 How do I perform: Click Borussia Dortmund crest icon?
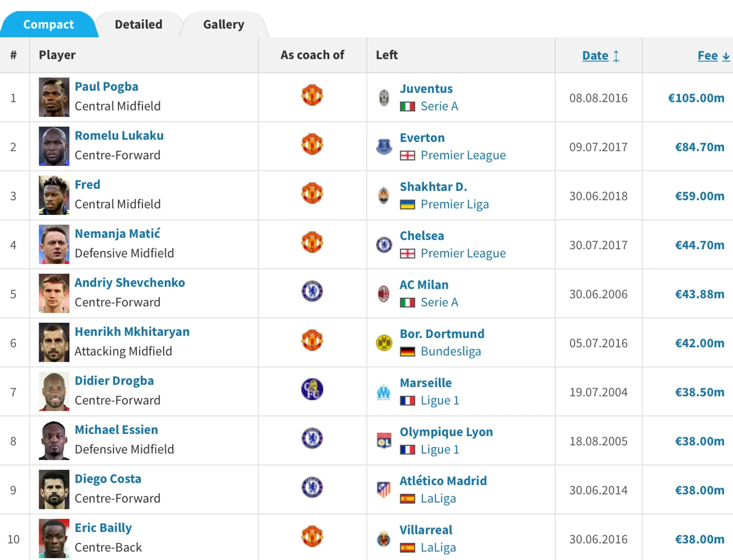384,343
